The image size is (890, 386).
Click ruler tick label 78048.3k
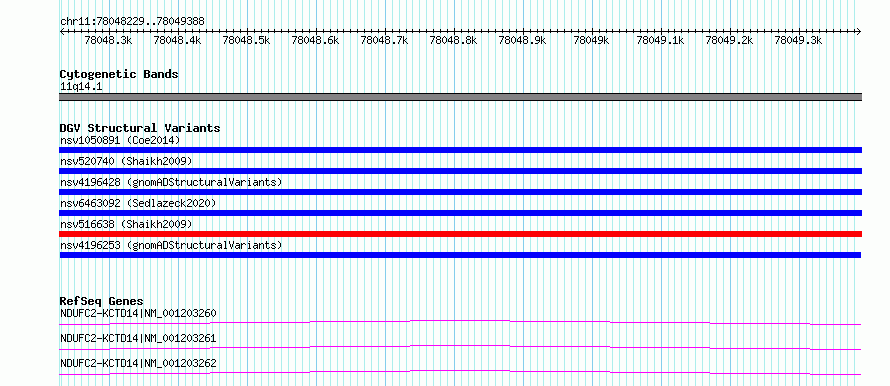pyautogui.click(x=108, y=40)
